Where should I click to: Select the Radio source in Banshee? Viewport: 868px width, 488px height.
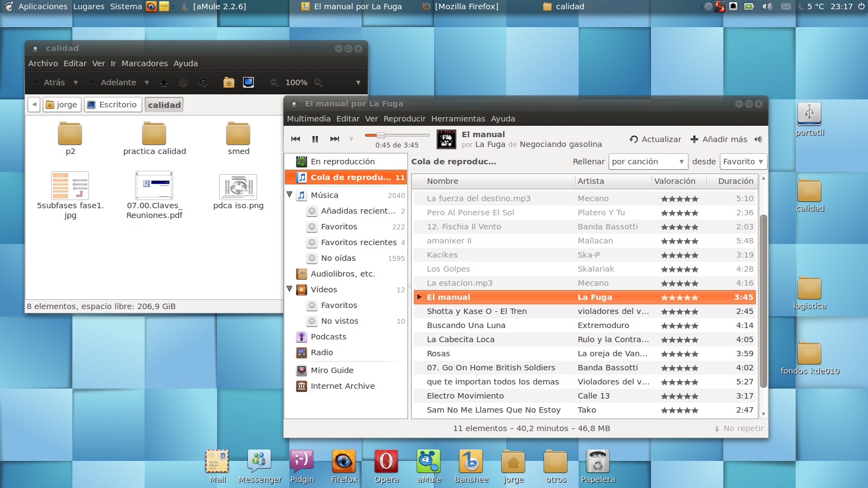322,352
